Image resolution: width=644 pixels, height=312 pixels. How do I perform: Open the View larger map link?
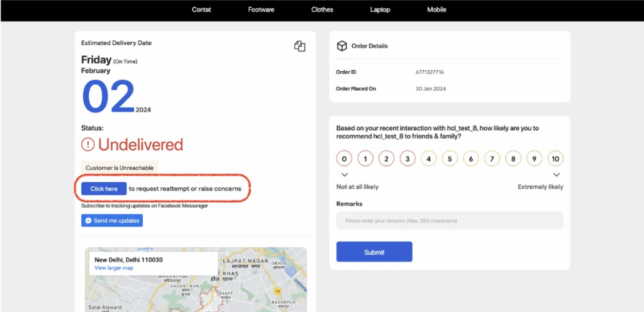tap(114, 268)
